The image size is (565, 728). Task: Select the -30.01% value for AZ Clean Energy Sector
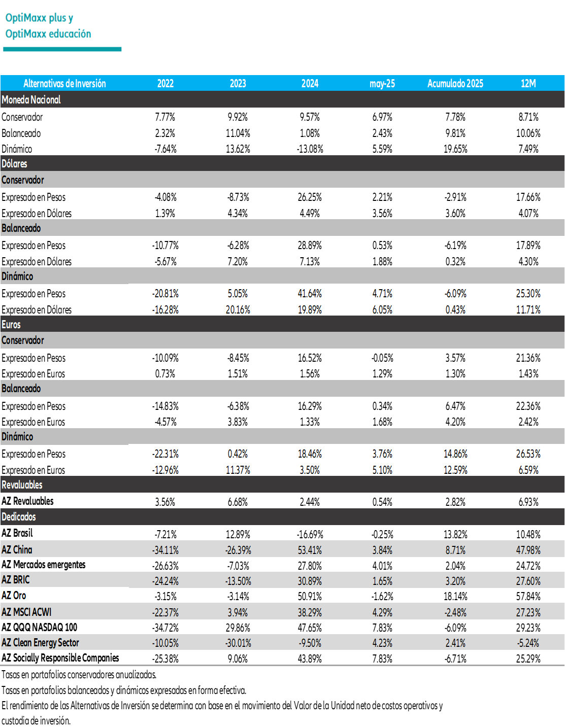click(238, 643)
